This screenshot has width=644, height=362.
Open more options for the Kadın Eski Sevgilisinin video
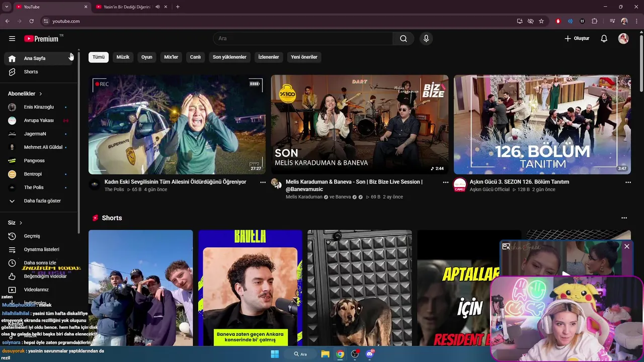point(263,183)
